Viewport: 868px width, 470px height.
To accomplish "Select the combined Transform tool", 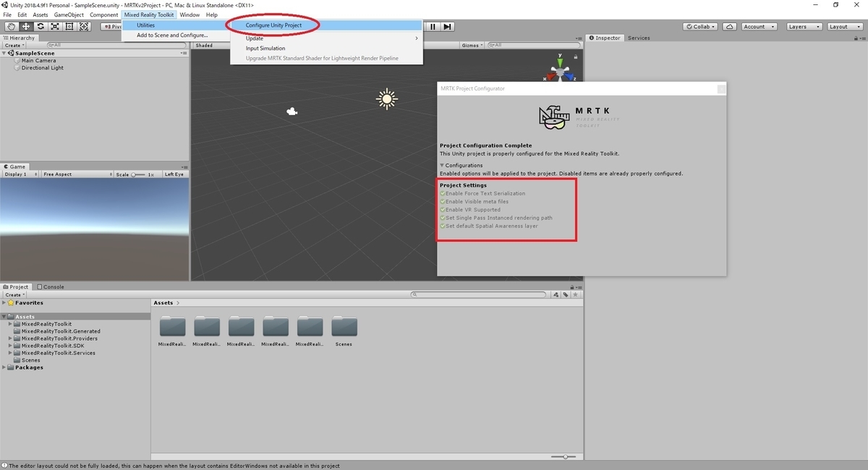I will tap(84, 27).
